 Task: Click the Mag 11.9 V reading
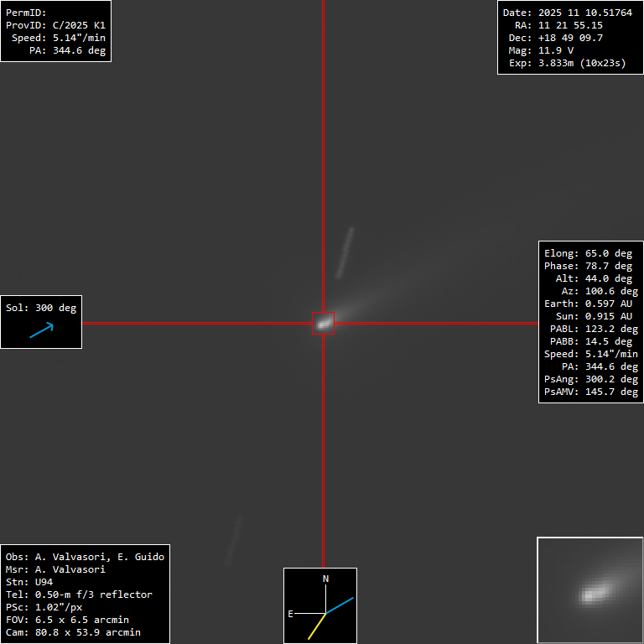point(545,51)
